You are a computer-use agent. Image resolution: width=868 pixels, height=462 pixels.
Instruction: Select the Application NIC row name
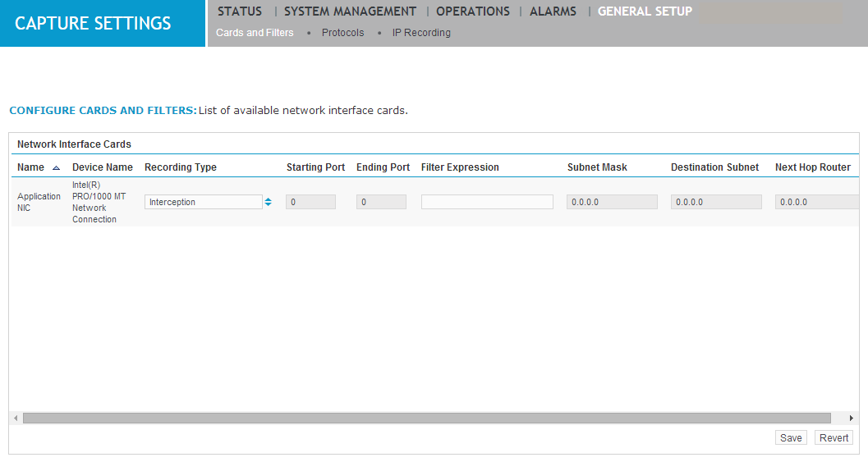(39, 202)
